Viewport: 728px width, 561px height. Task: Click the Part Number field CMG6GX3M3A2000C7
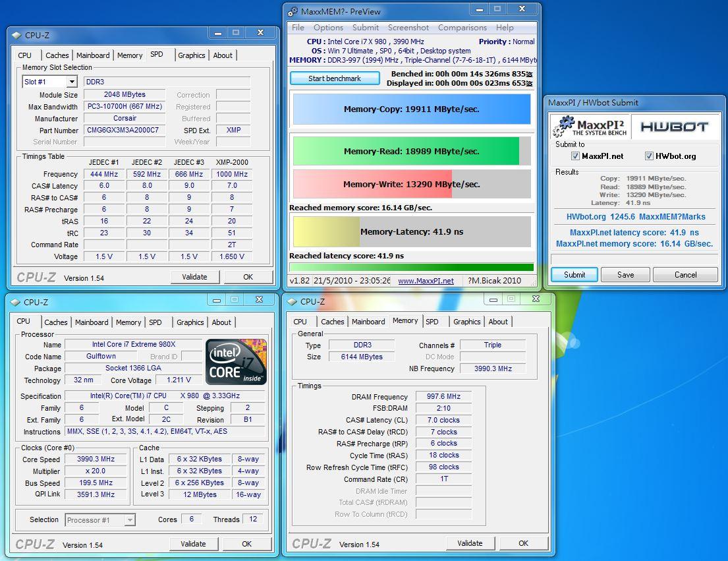click(x=125, y=130)
